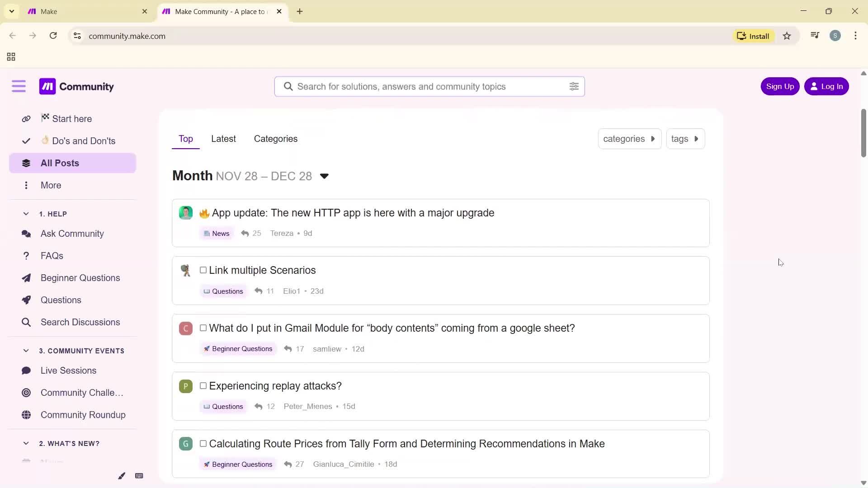Click the keyboard icon at bottom left

click(x=139, y=475)
